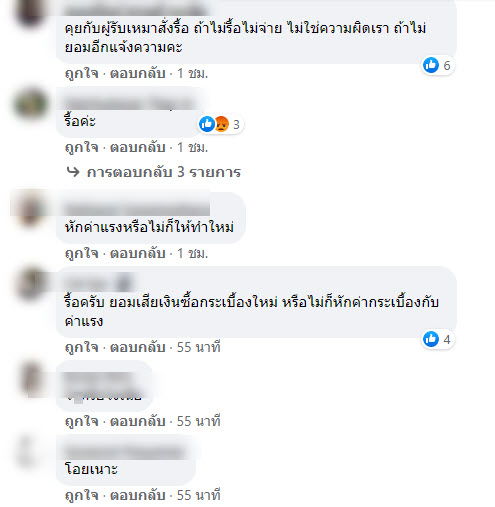Click the reply arrow icon beside 'การตอบกลับ 3 รายการ'

point(73,172)
